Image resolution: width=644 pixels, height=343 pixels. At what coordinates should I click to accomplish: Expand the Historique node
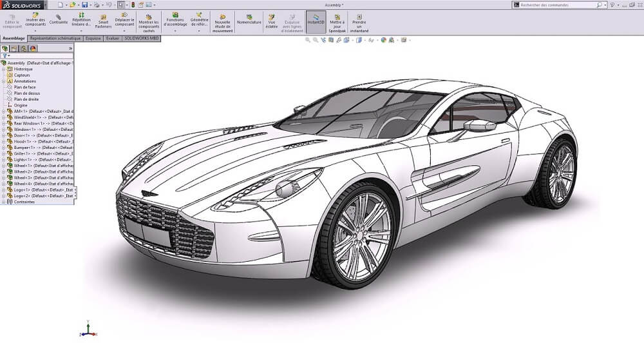point(4,69)
